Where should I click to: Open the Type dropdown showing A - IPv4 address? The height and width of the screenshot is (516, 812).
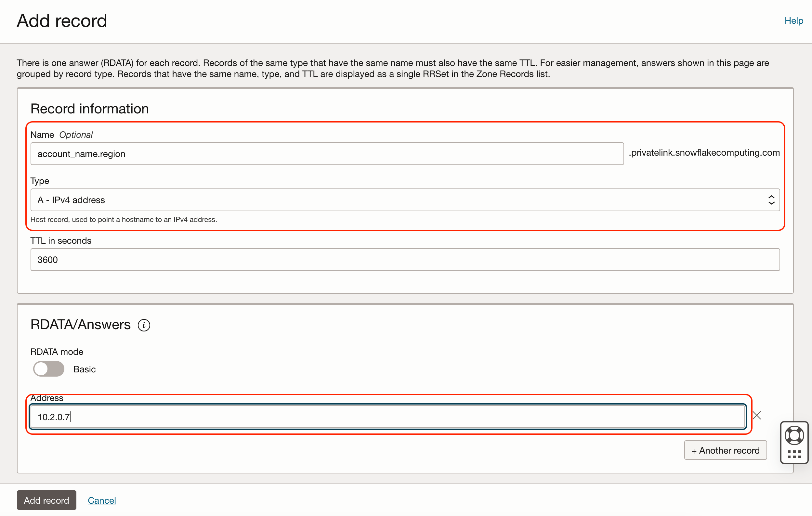[405, 200]
